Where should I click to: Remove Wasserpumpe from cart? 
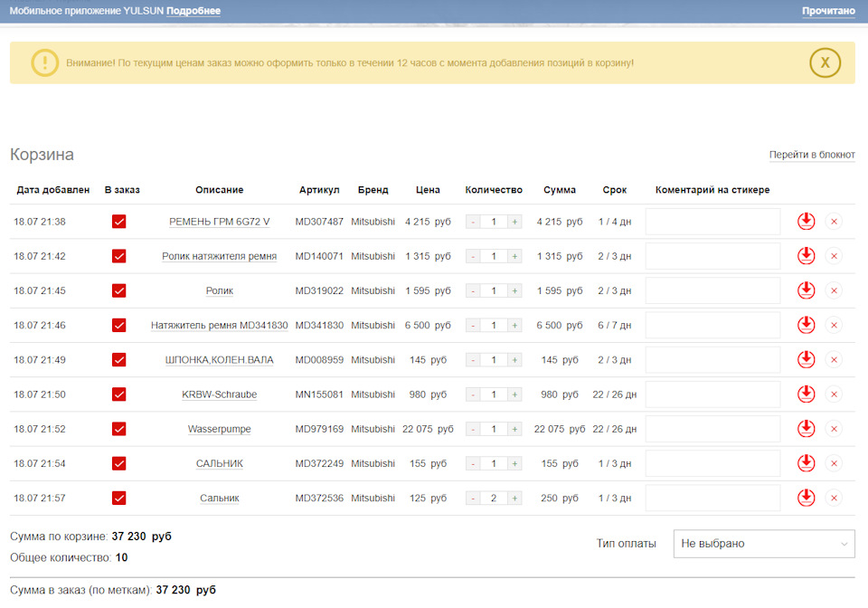point(834,429)
